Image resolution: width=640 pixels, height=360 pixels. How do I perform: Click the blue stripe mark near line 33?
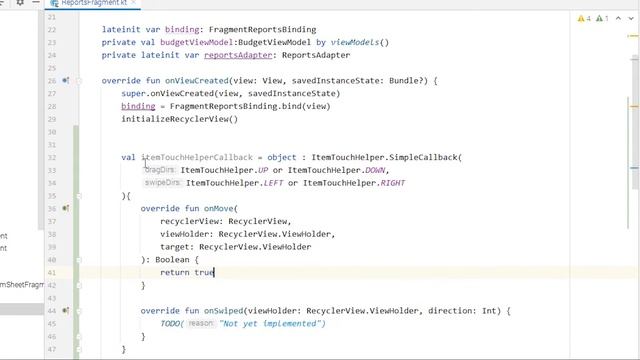634,168
